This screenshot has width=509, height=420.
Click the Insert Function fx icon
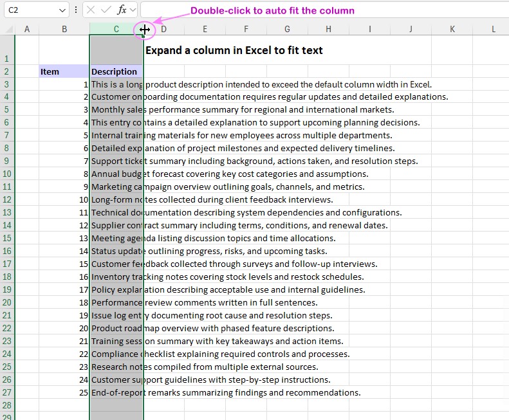[x=122, y=10]
